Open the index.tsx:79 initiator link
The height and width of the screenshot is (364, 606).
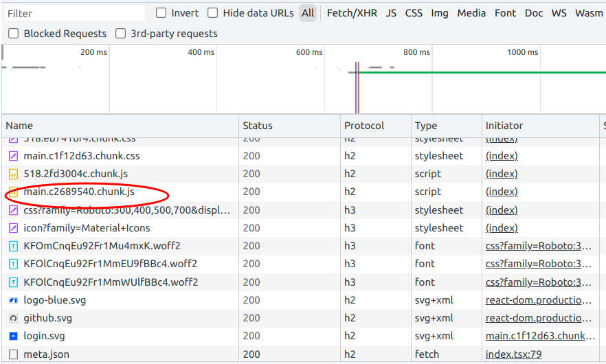pos(513,354)
